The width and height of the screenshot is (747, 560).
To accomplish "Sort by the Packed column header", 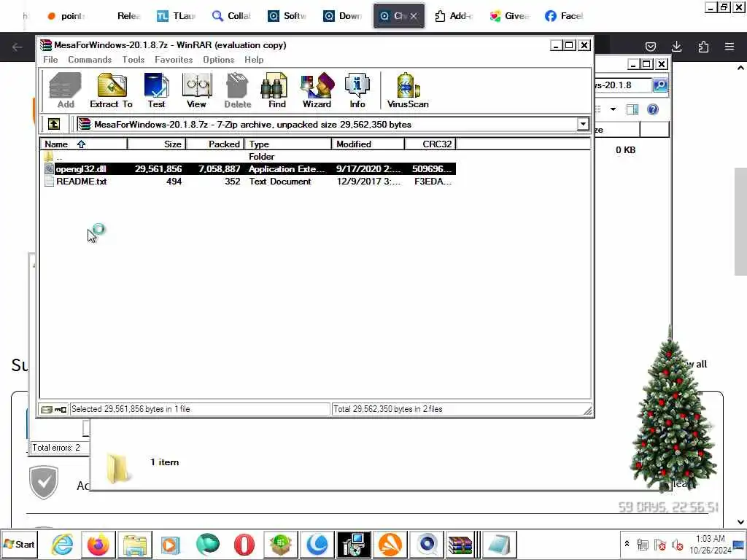I will point(215,144).
